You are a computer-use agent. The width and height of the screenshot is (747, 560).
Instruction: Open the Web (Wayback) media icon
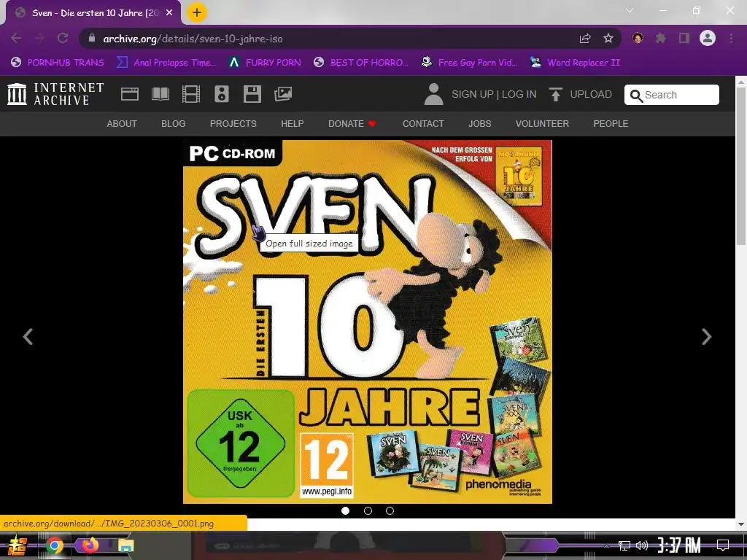pos(130,94)
